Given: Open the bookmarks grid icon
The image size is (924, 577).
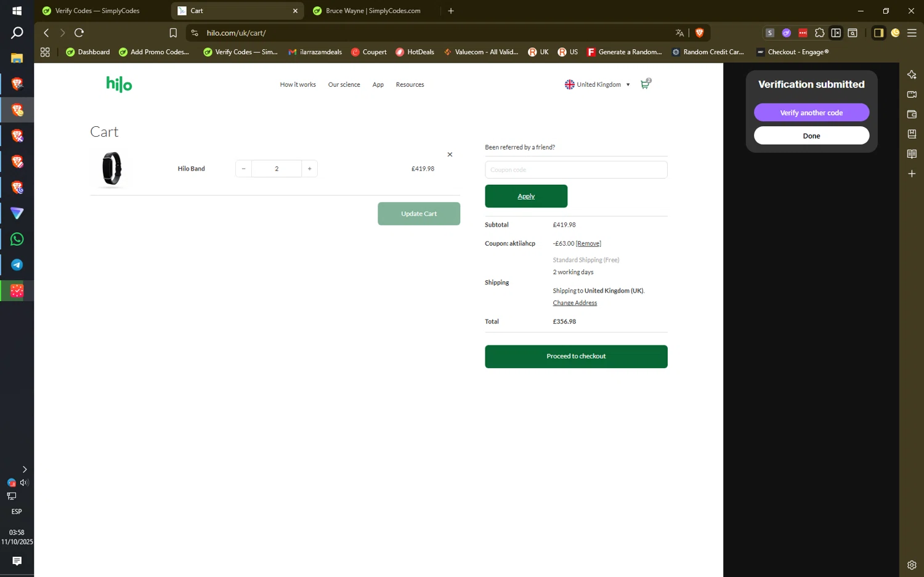Looking at the screenshot, I should click(45, 52).
